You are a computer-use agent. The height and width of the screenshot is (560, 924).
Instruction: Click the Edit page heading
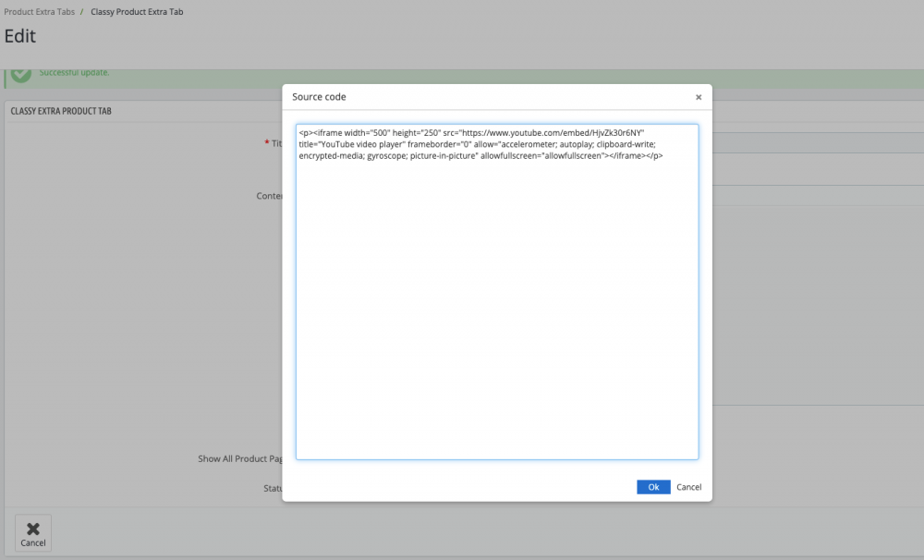point(19,36)
